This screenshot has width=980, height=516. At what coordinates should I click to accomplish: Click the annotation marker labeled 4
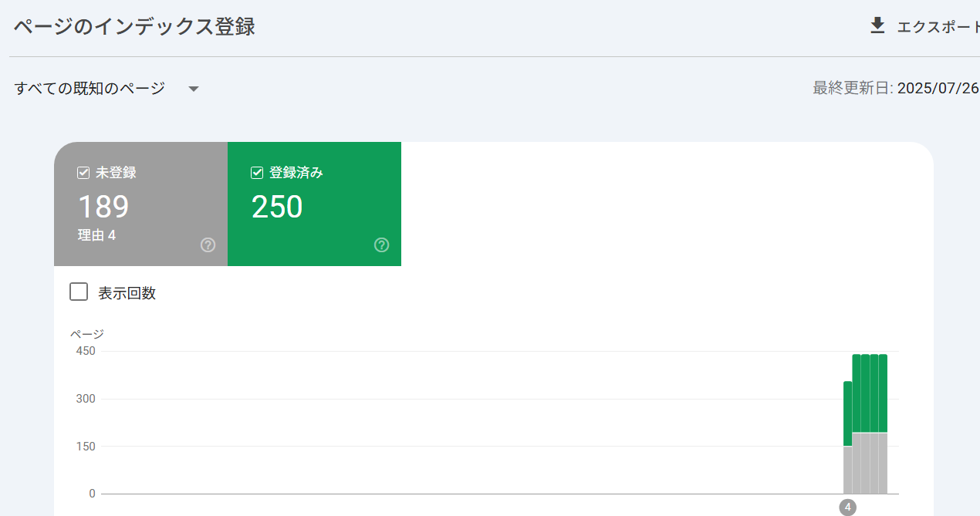coord(847,507)
